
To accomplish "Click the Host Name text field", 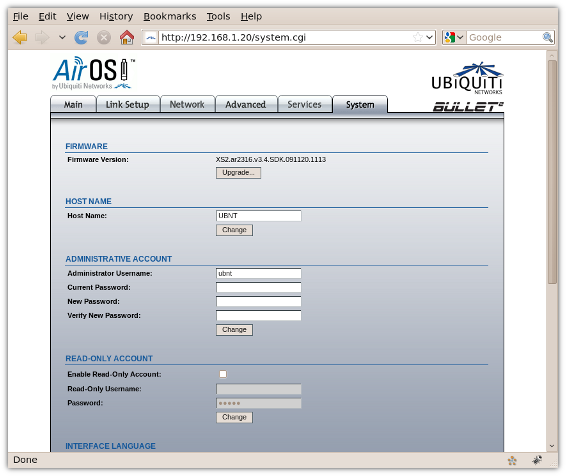I will [x=258, y=216].
